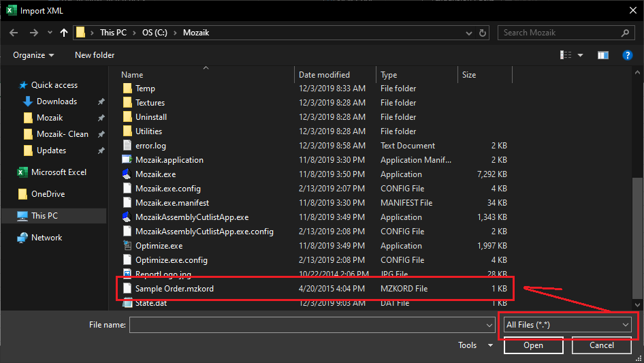Click the change view layout icon

[566, 55]
